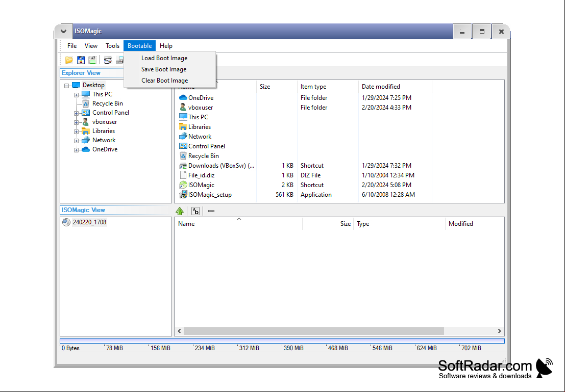Click the horizontal scrollbar thumb

pyautogui.click(x=314, y=331)
